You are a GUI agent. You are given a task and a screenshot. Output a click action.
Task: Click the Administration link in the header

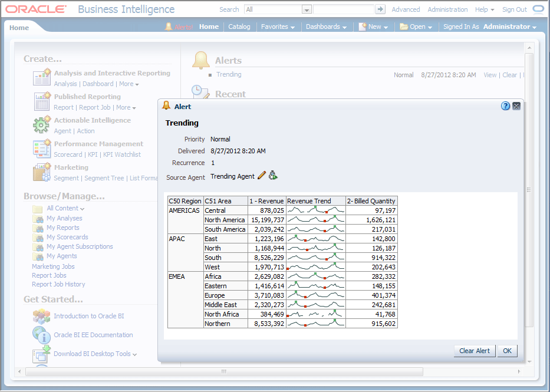[447, 9]
